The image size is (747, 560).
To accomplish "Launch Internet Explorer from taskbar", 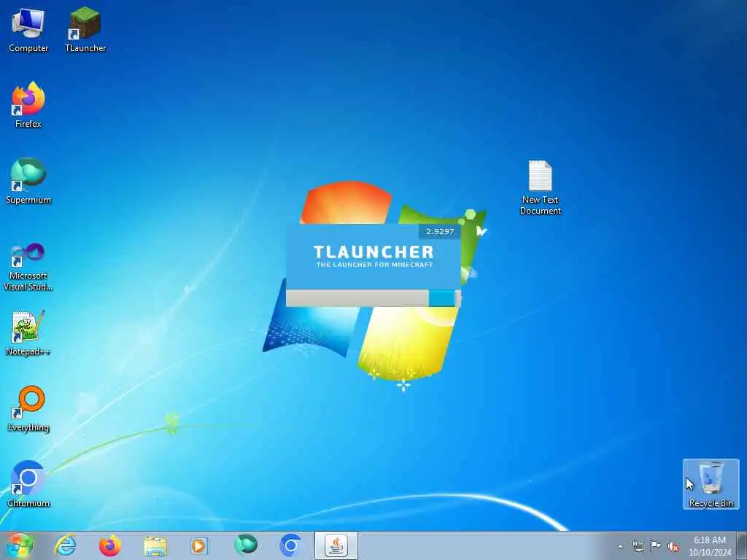I will pos(65,545).
